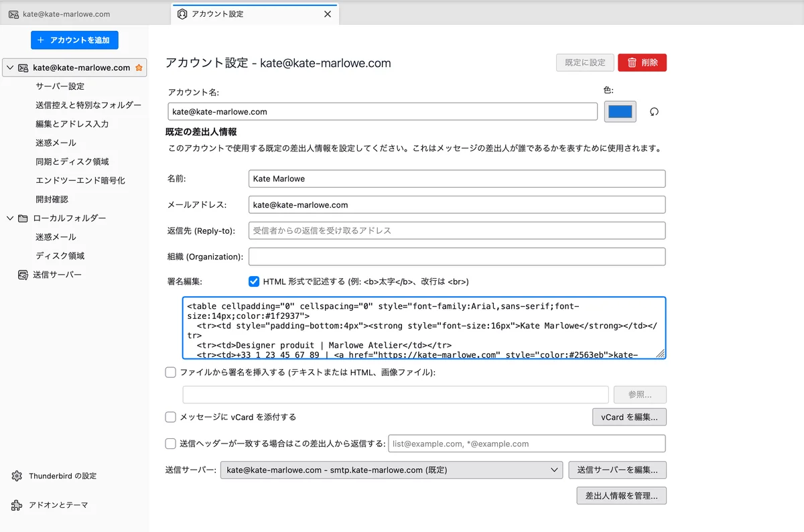Click the signature file path field
The width and height of the screenshot is (804, 532).
[395, 395]
